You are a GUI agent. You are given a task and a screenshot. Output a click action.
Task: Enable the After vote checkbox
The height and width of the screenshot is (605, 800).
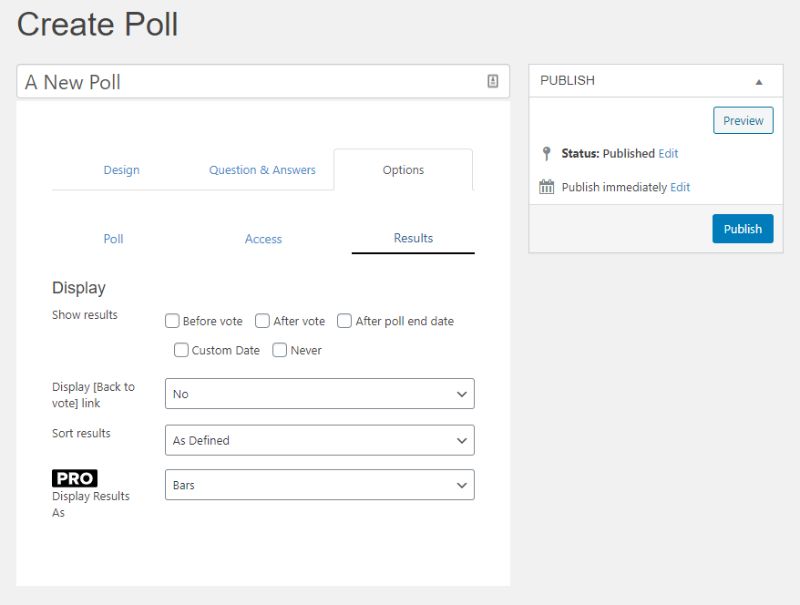click(x=262, y=321)
